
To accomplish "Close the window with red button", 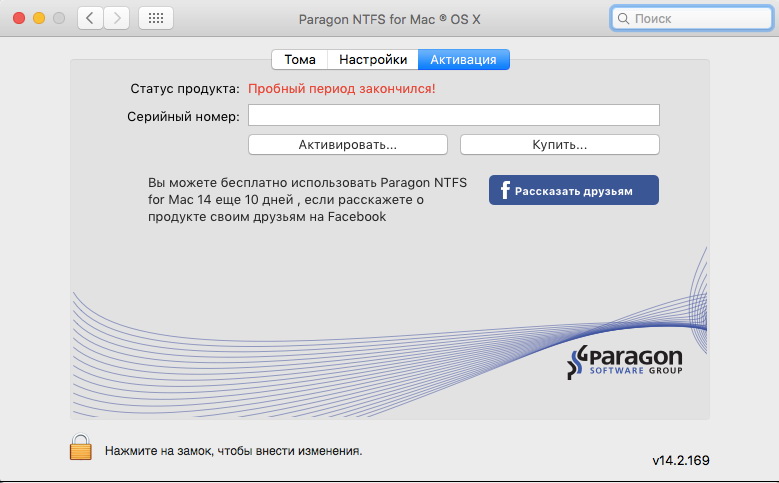I will point(20,18).
